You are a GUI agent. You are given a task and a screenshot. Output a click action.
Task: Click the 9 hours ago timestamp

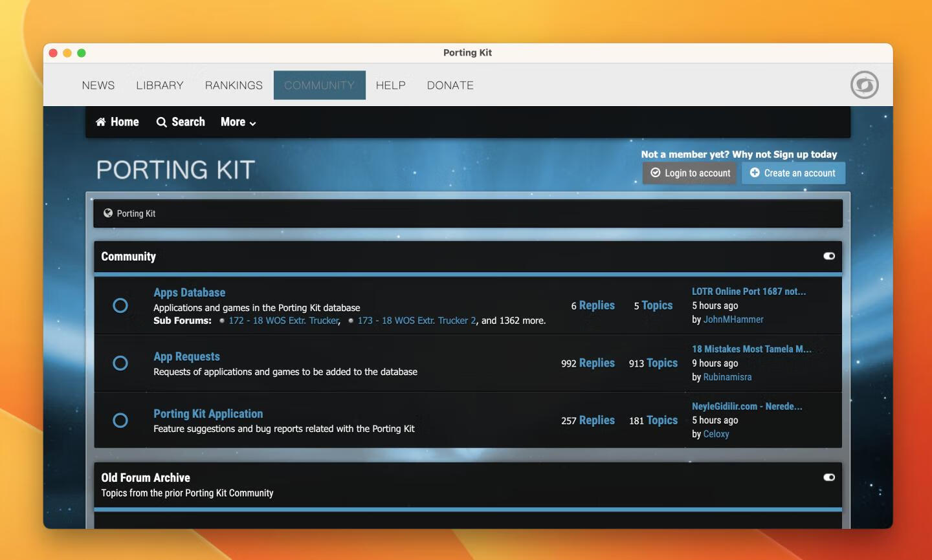pos(715,363)
